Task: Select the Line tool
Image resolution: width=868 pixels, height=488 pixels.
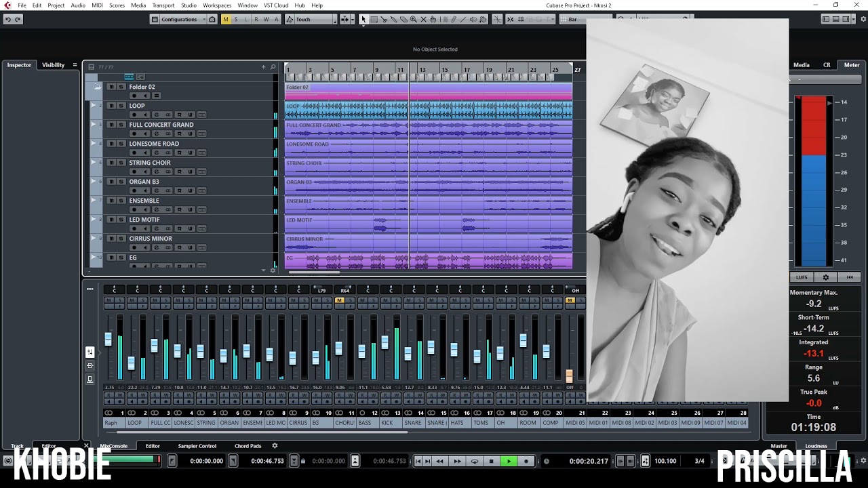Action: point(463,19)
